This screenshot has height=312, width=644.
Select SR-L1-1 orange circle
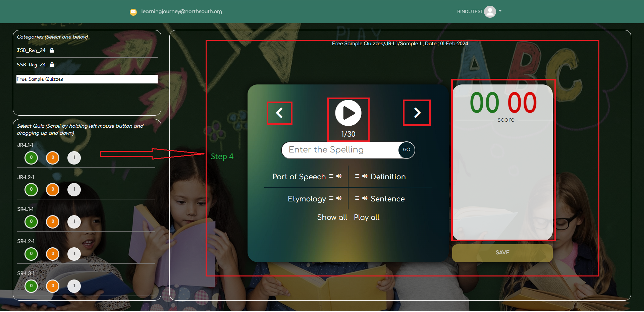(x=53, y=222)
